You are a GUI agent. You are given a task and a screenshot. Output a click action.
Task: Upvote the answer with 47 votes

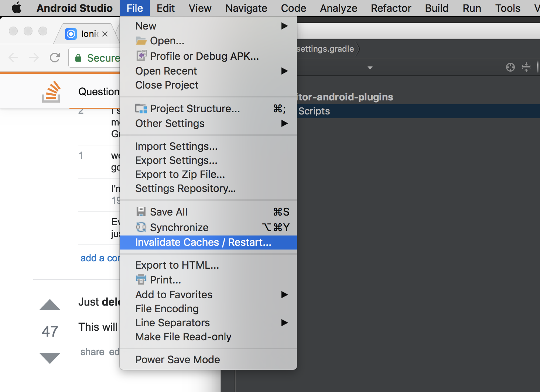click(50, 305)
